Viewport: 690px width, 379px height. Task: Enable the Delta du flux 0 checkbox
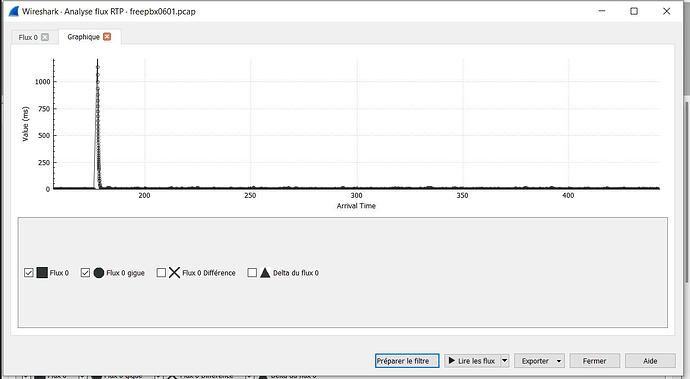tap(252, 273)
